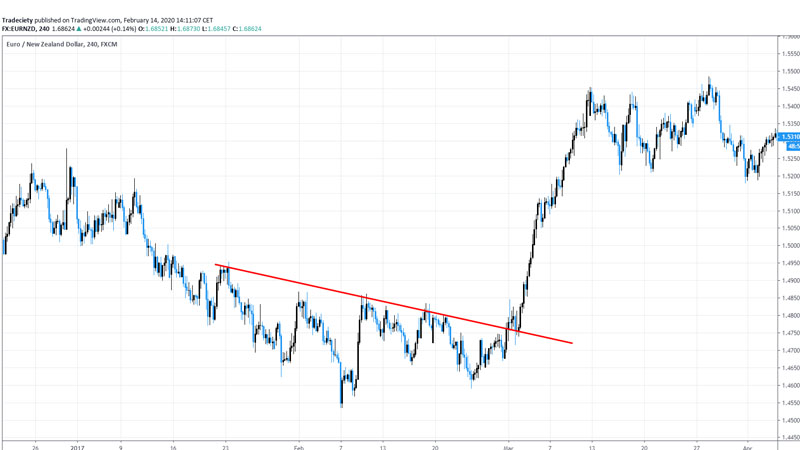
Task: Click the +0.00244 (+0.14%) change value
Action: [109, 29]
